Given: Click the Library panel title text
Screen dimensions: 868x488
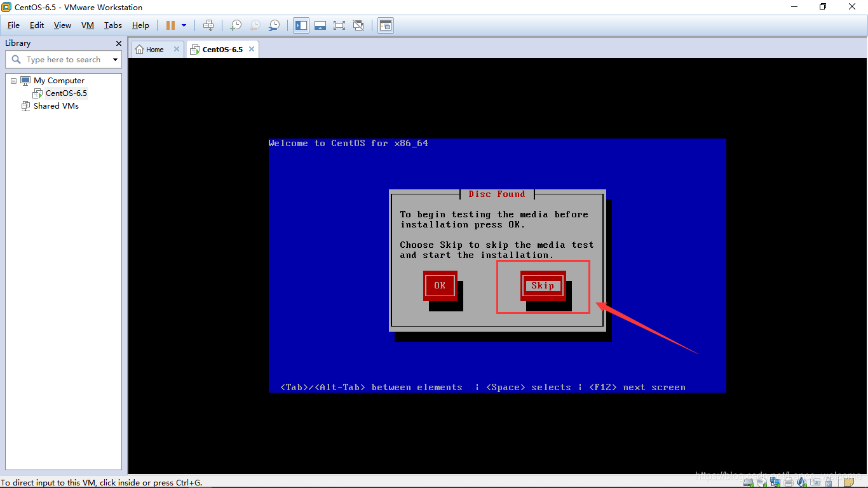Looking at the screenshot, I should click(18, 43).
